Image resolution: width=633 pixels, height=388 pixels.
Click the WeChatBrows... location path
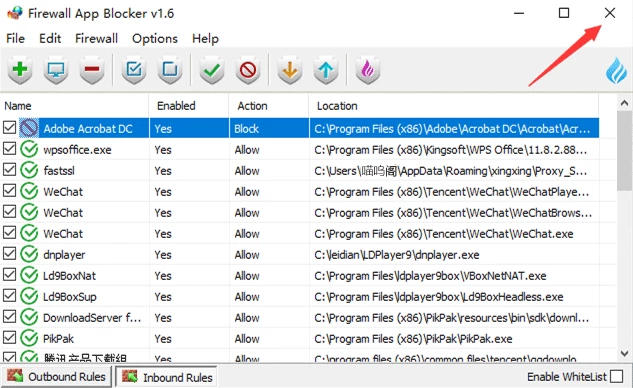(x=453, y=213)
